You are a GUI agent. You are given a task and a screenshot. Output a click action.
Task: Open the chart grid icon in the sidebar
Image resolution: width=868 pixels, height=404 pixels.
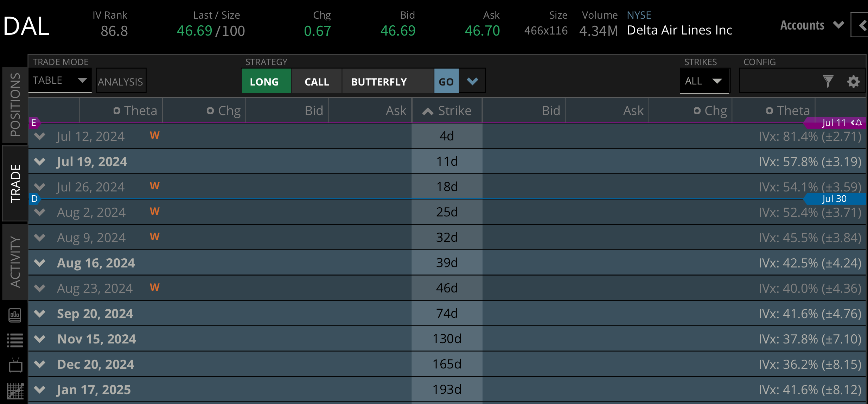tap(15, 391)
